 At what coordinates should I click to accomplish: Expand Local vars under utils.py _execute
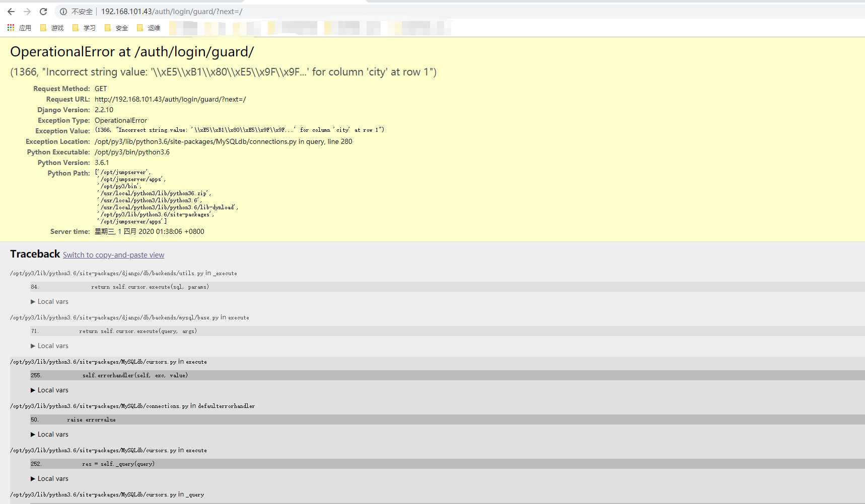point(49,301)
